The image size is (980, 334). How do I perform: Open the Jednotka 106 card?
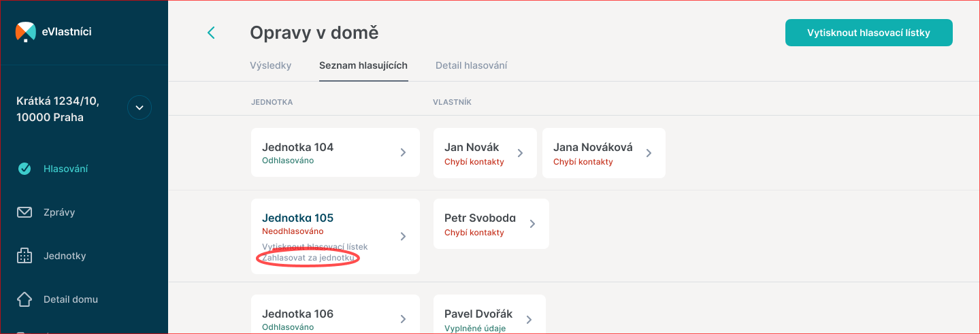(333, 317)
